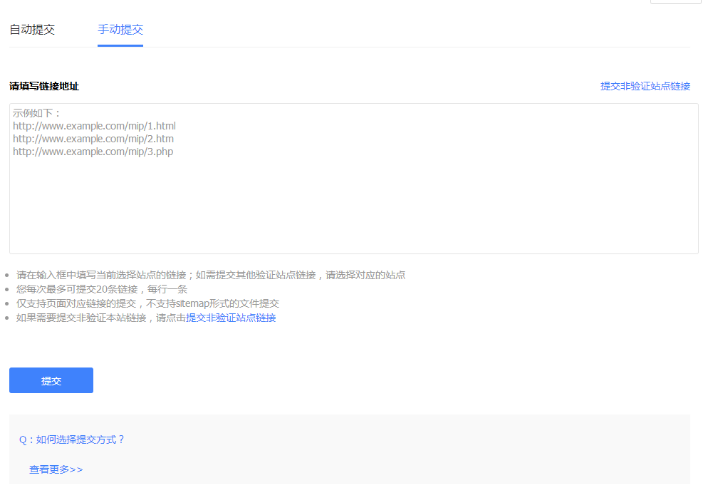
Task: Select the 手动提交 tab
Action: pyautogui.click(x=120, y=29)
